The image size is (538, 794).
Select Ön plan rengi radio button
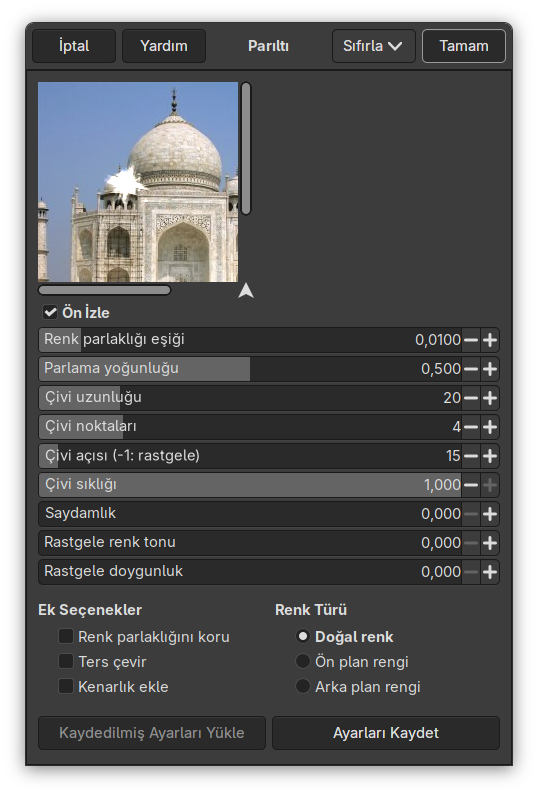(x=302, y=661)
